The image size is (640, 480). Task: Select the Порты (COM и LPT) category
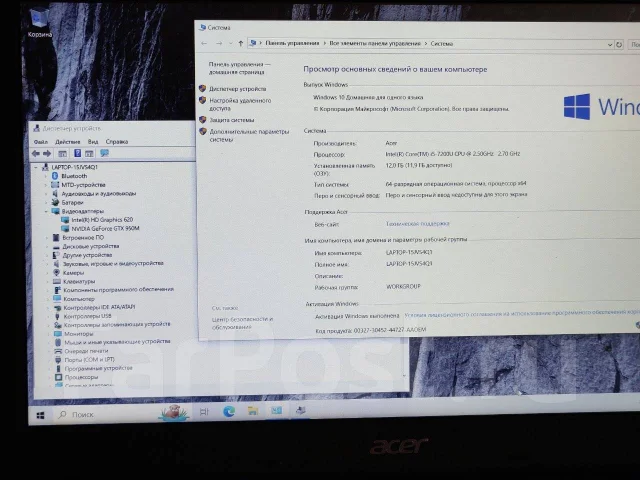coord(89,360)
